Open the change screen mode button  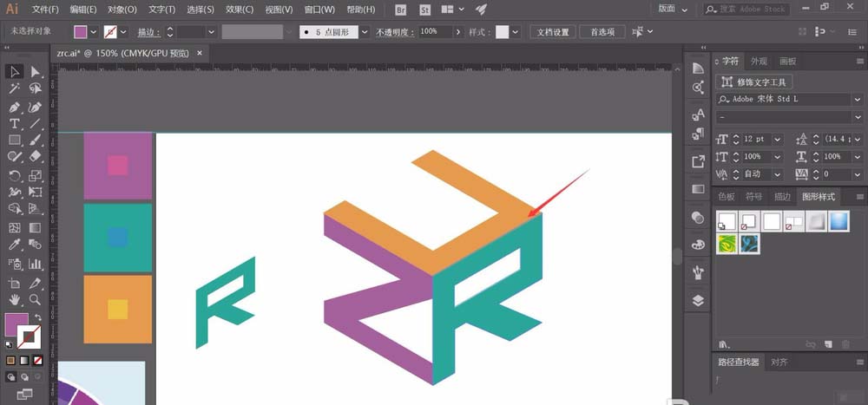(24, 394)
